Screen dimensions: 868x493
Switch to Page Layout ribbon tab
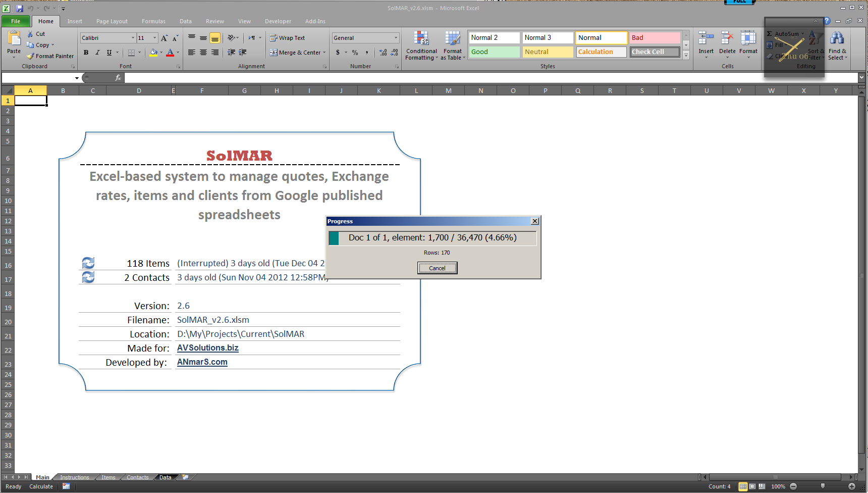point(112,21)
